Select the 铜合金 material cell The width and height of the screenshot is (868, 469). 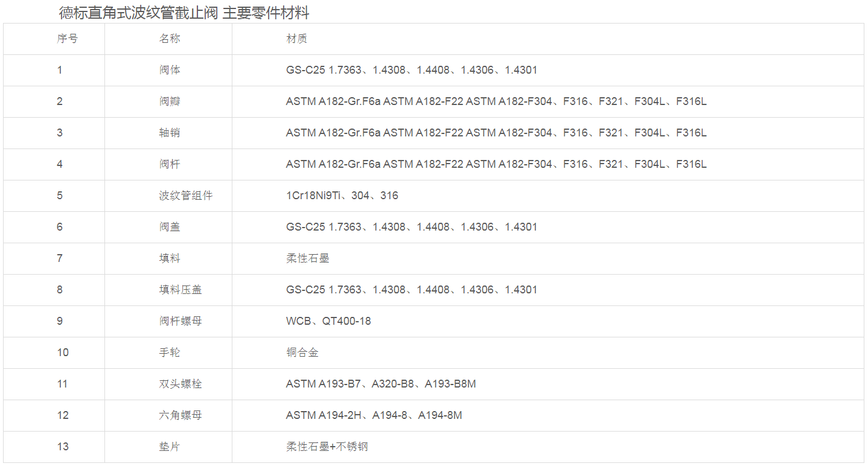(302, 353)
